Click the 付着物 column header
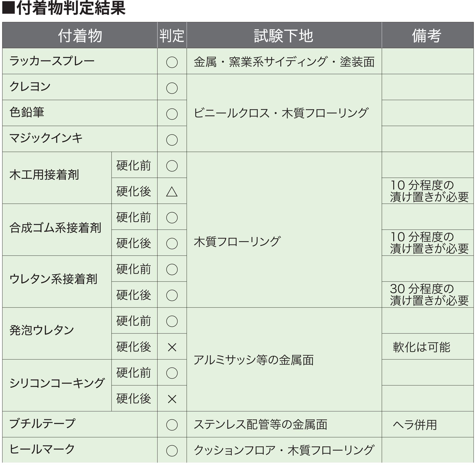Viewport: 476px width, 465px height. point(80,36)
